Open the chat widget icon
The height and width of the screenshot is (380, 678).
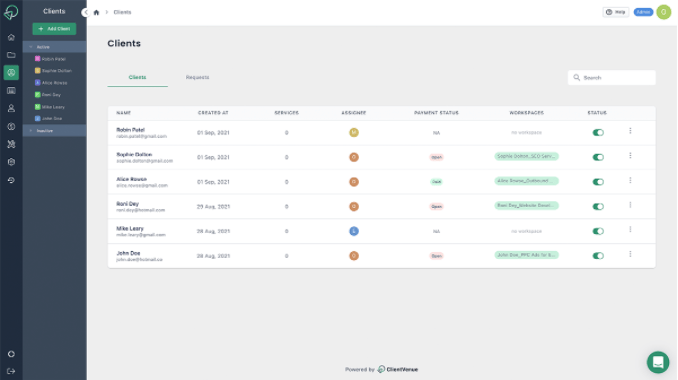pyautogui.click(x=658, y=362)
